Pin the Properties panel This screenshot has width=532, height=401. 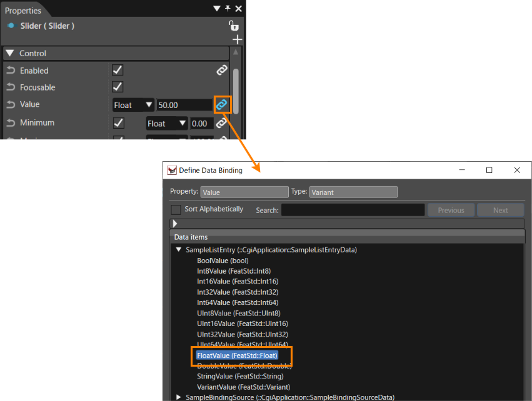(x=228, y=8)
